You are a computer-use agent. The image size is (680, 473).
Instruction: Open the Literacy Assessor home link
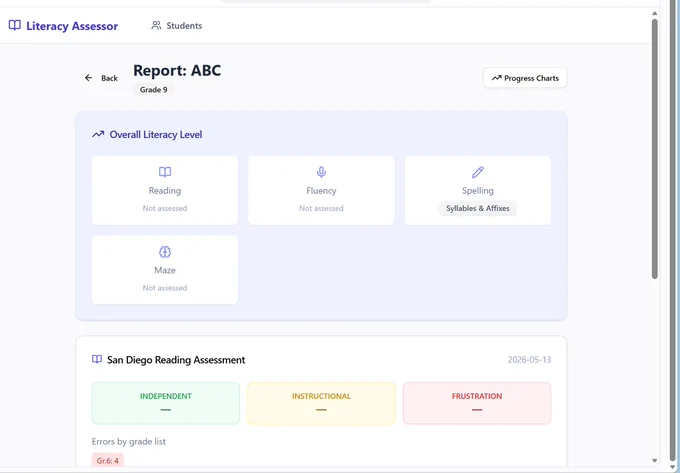point(63,26)
